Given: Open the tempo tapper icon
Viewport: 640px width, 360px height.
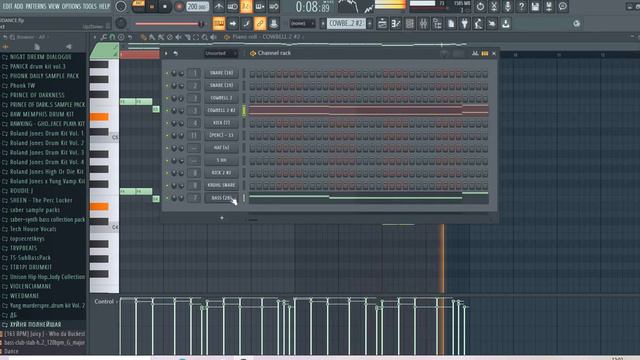Looking at the screenshot, I should (x=478, y=24).
